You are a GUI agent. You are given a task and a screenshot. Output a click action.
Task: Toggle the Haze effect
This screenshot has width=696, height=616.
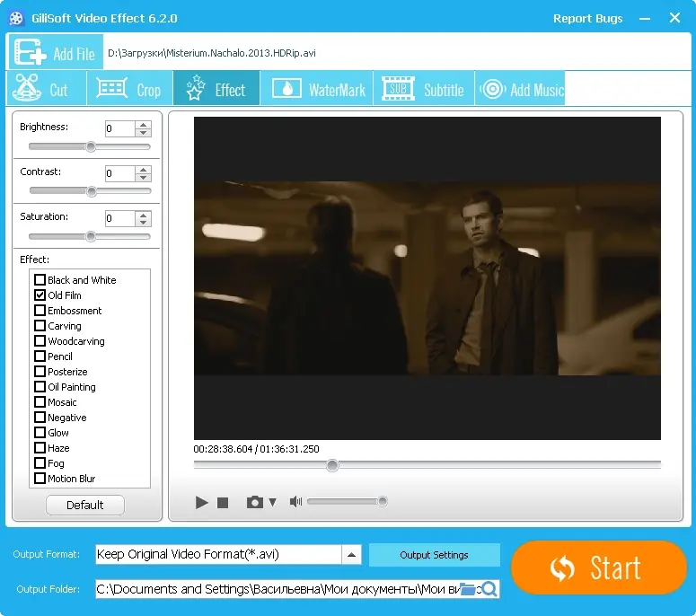coord(40,448)
